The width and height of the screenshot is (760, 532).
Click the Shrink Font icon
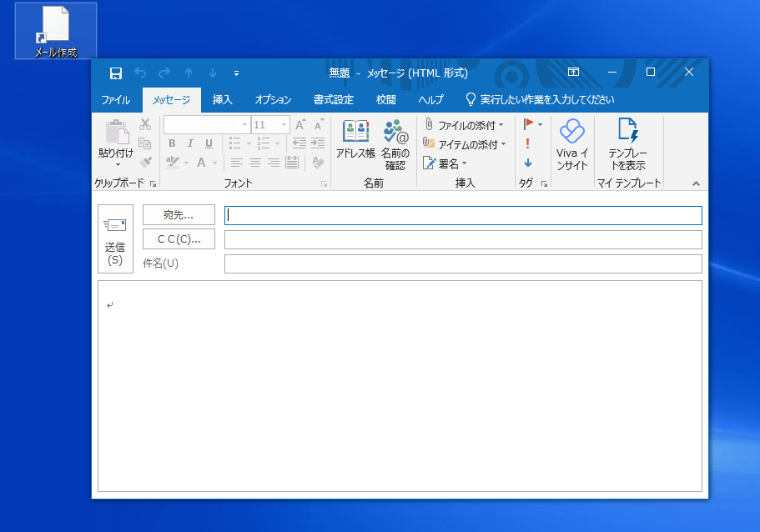point(319,124)
